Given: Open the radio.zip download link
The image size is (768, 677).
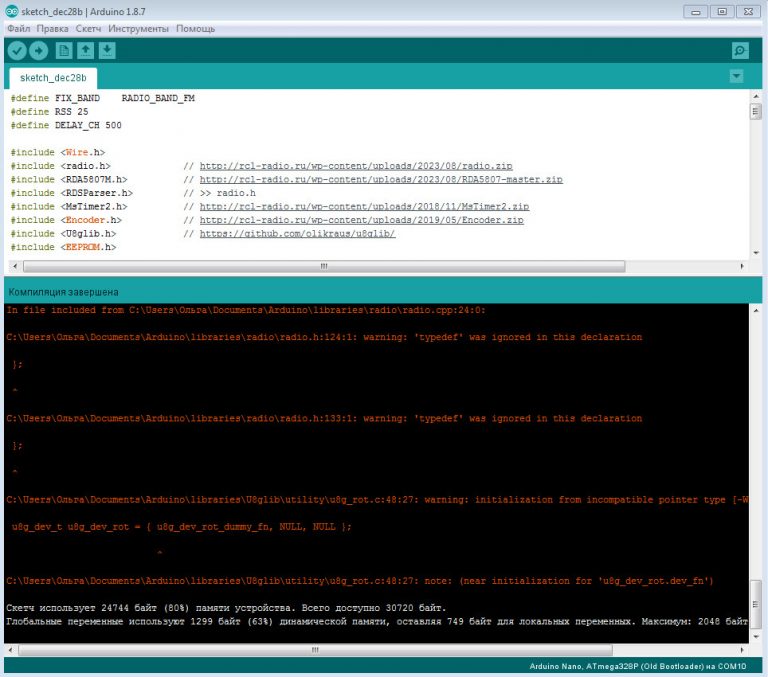Looking at the screenshot, I should click(356, 166).
